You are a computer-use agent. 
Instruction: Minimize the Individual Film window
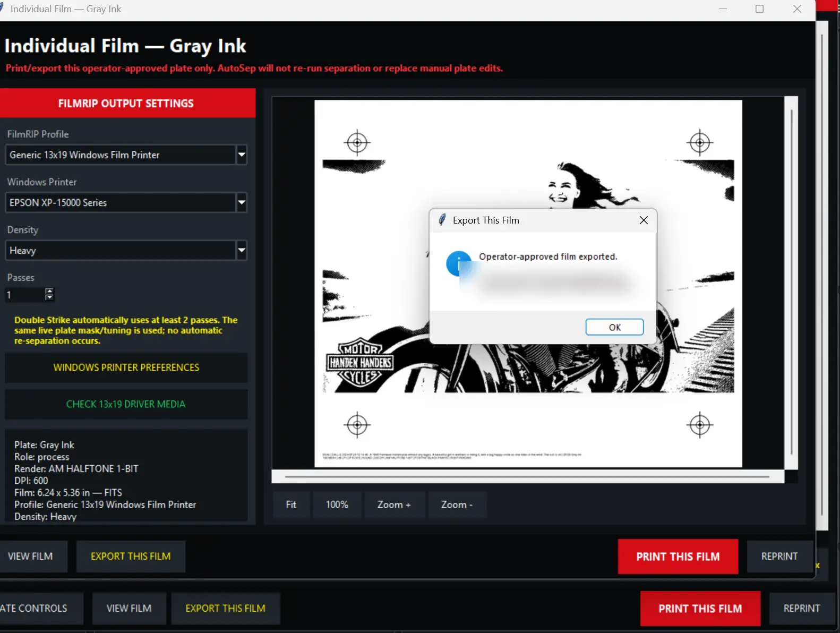723,9
